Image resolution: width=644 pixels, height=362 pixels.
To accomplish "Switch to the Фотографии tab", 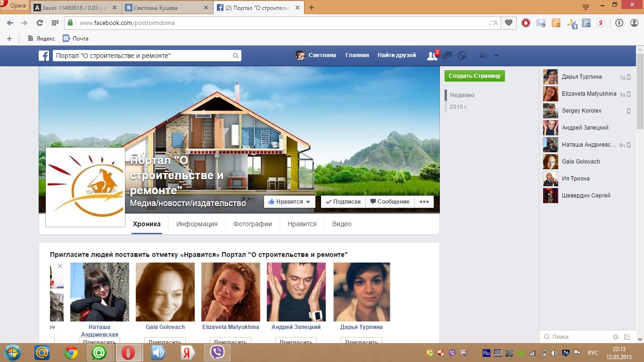I will [253, 224].
